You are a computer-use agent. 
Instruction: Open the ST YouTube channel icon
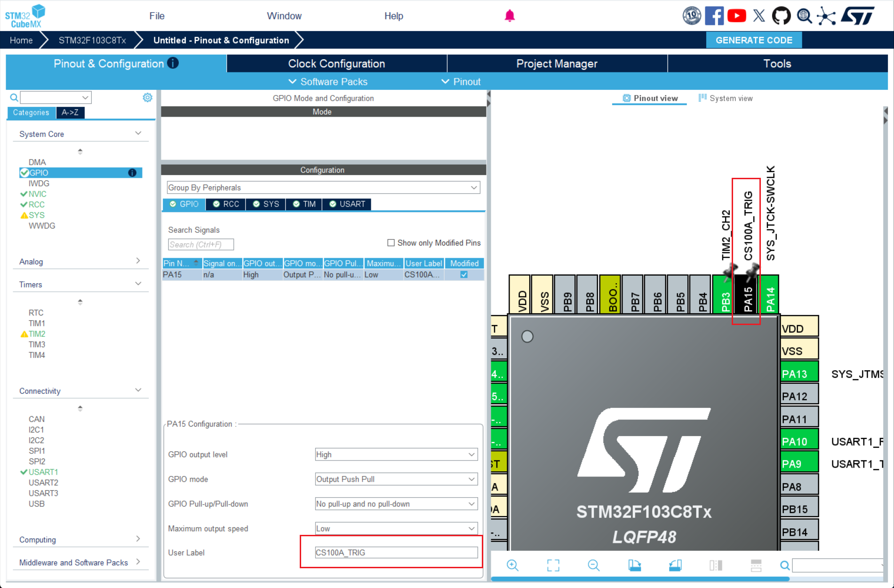pos(736,16)
